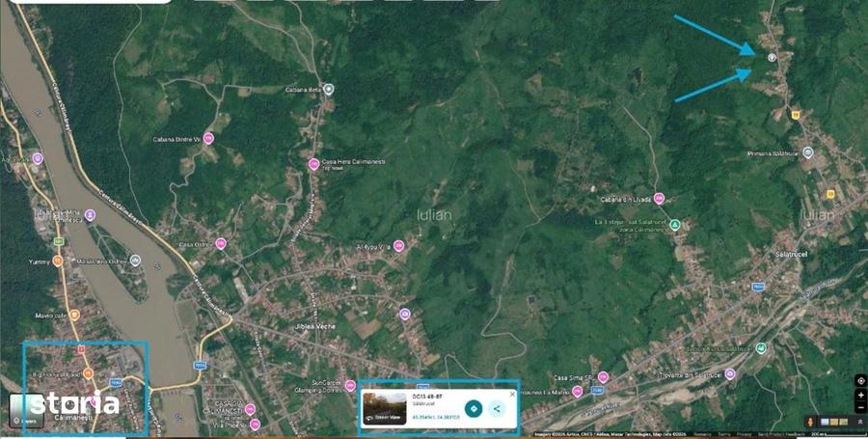This screenshot has height=439, width=868.
Task: Open the Cabana din Livada pin
Action: click(x=659, y=198)
